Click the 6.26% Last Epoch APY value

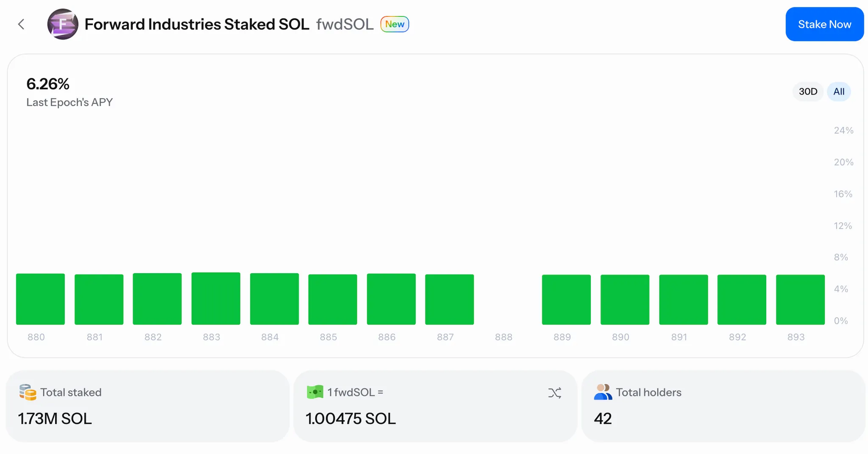coord(48,84)
